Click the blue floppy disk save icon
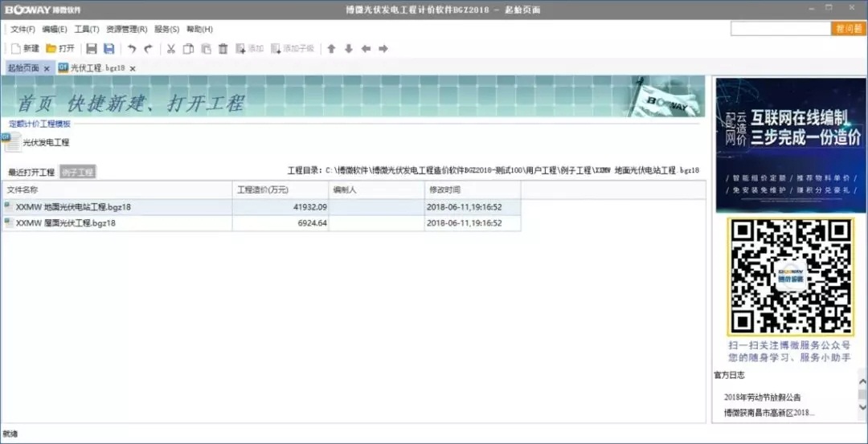Image resolution: width=868 pixels, height=444 pixels. point(109,49)
